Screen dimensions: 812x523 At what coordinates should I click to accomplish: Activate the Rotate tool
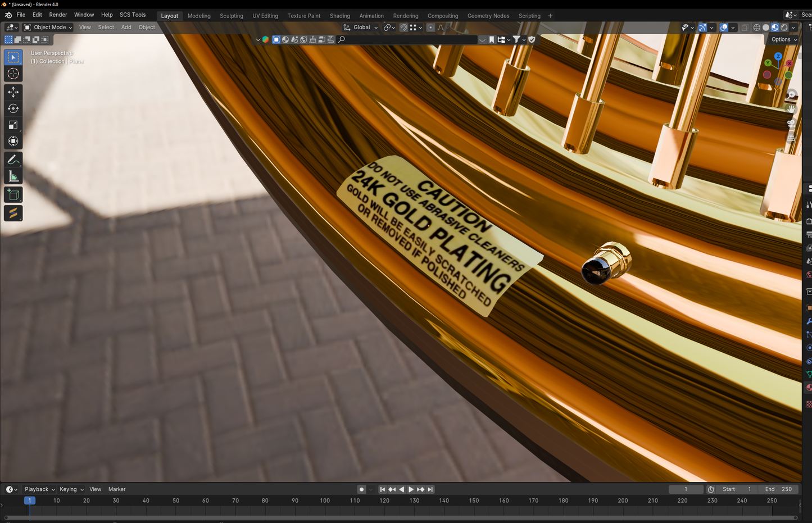[13, 108]
